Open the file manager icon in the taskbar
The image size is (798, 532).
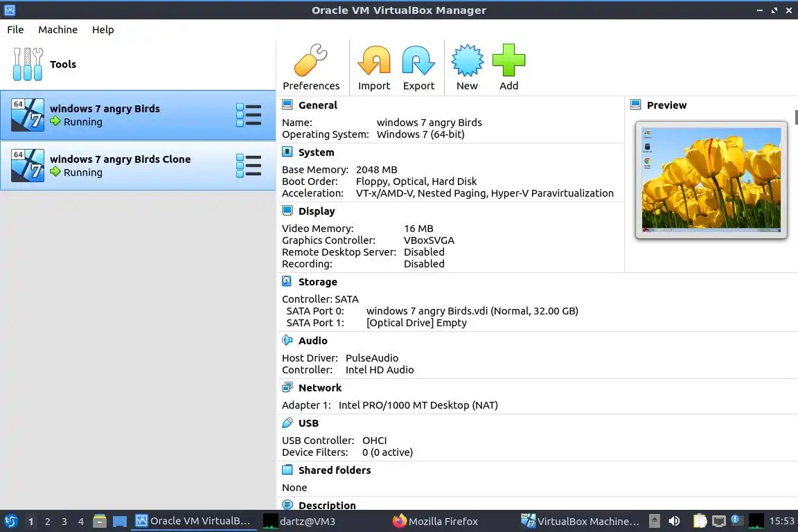(x=100, y=521)
